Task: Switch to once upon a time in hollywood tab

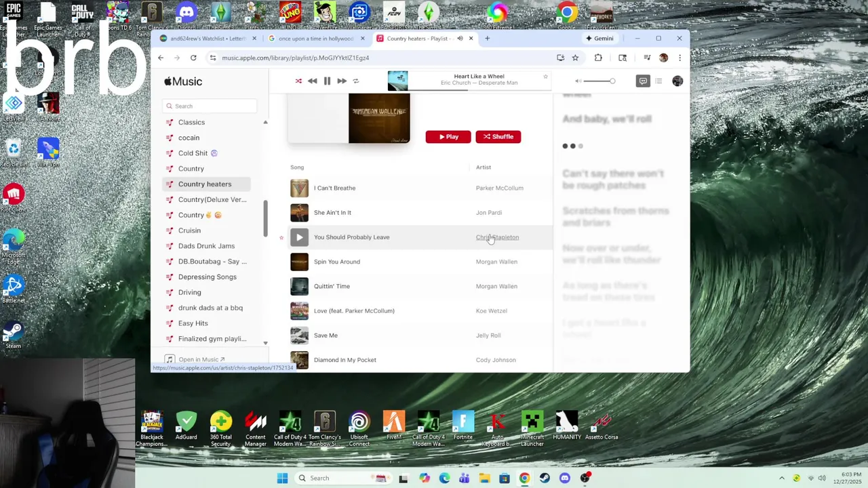Action: (x=315, y=39)
